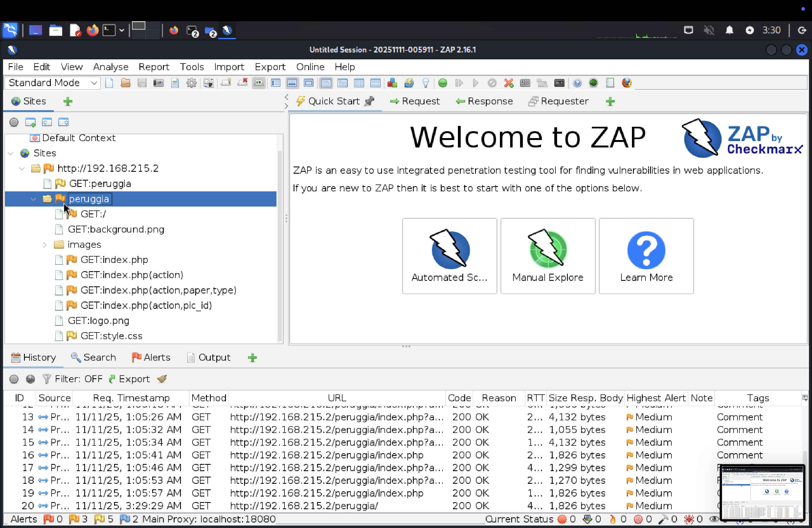Click the New Session toolbar icon
812x528 pixels.
point(109,83)
